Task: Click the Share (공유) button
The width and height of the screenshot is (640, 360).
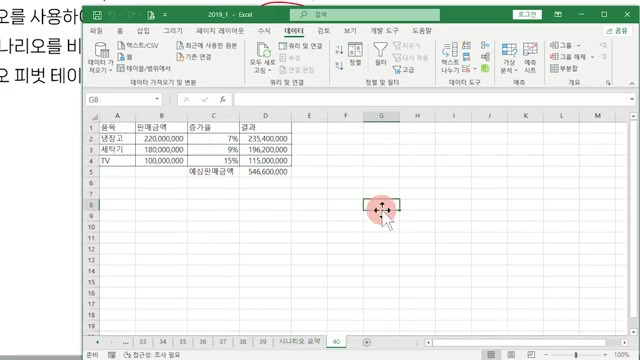Action: pyautogui.click(x=617, y=31)
